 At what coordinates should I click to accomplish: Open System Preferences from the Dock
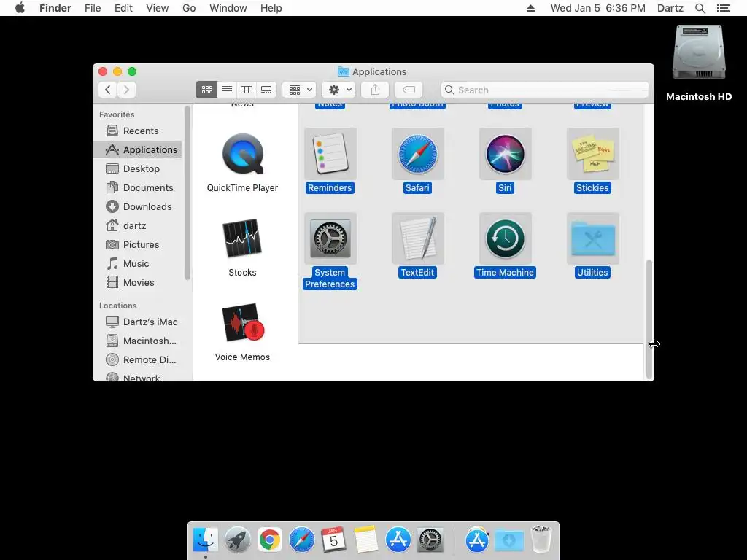click(x=430, y=540)
